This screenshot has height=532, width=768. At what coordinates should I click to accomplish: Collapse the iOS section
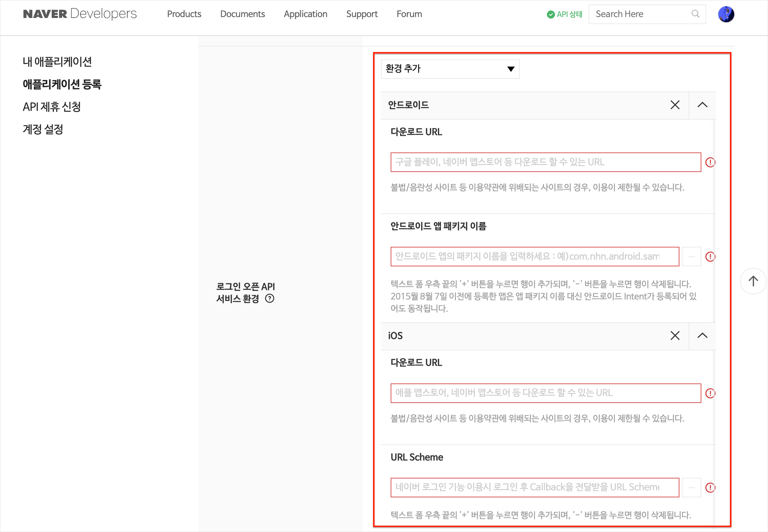pos(703,336)
